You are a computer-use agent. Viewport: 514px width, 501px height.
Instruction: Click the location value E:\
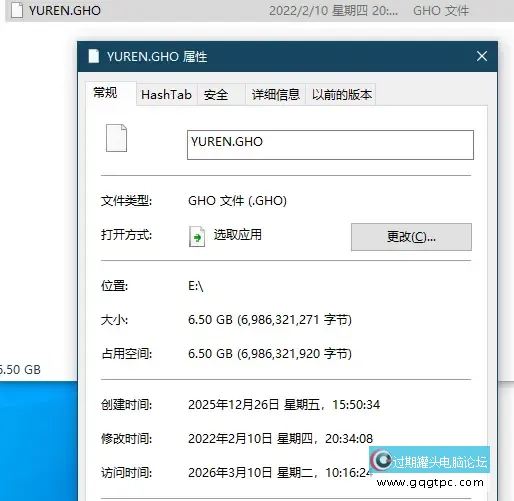tap(196, 286)
